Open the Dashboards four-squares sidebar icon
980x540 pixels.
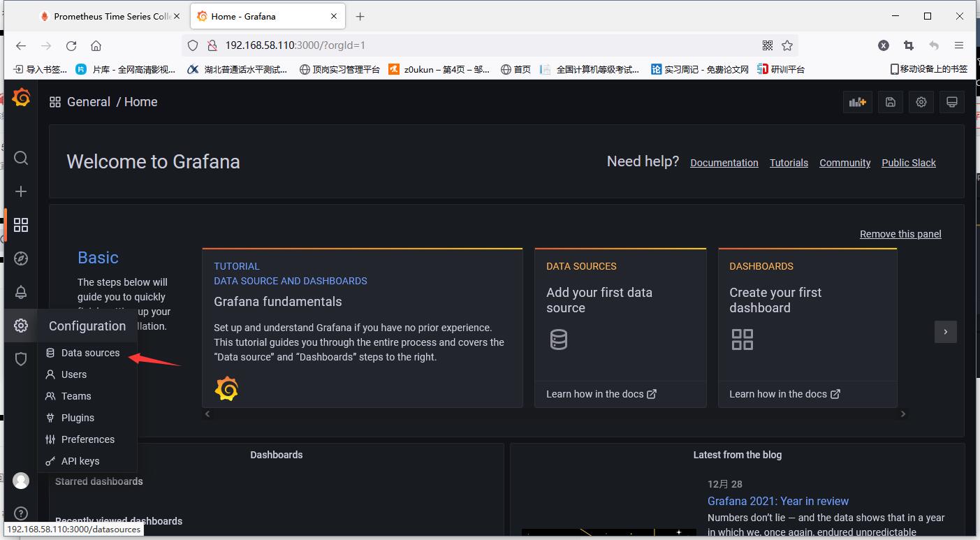pyautogui.click(x=21, y=225)
